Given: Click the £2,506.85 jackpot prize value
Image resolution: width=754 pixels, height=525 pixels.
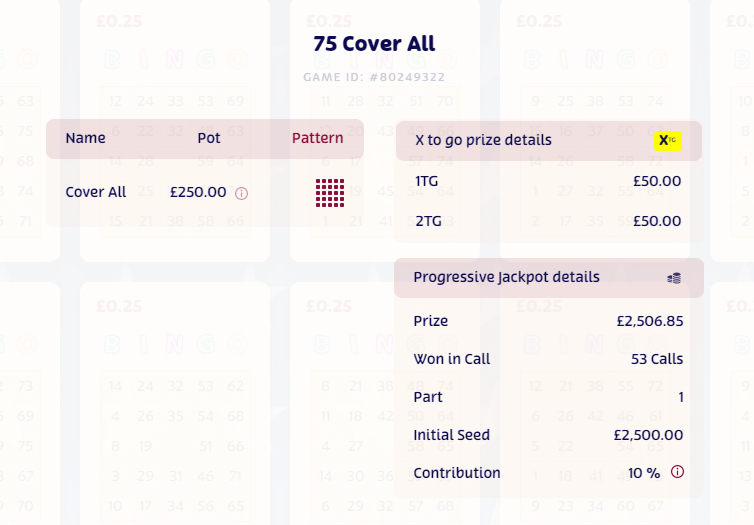Looking at the screenshot, I should coord(650,321).
